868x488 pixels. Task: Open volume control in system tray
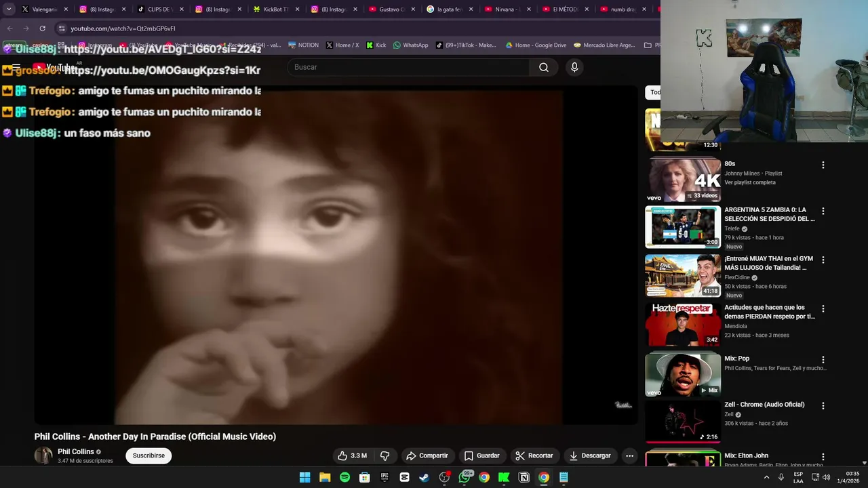(x=826, y=477)
